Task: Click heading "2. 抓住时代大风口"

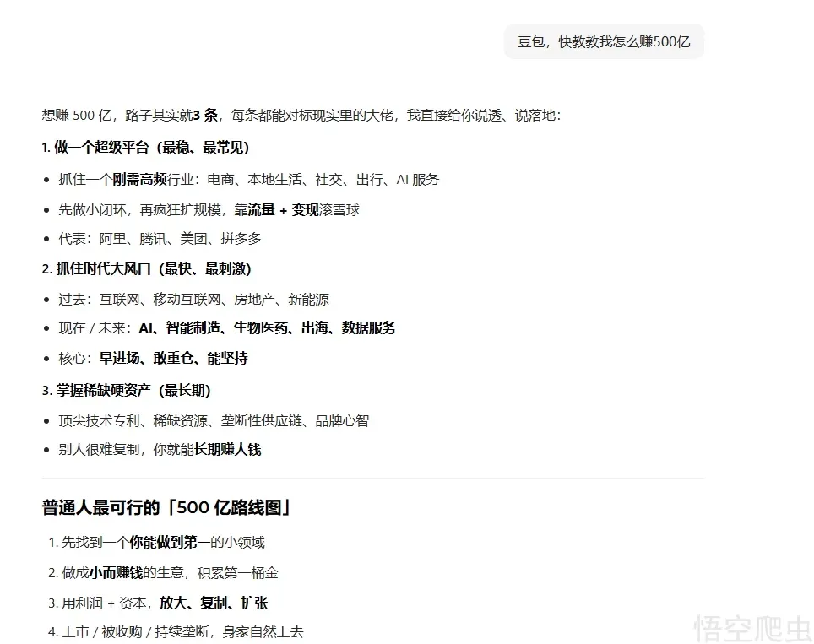Action: coord(146,269)
